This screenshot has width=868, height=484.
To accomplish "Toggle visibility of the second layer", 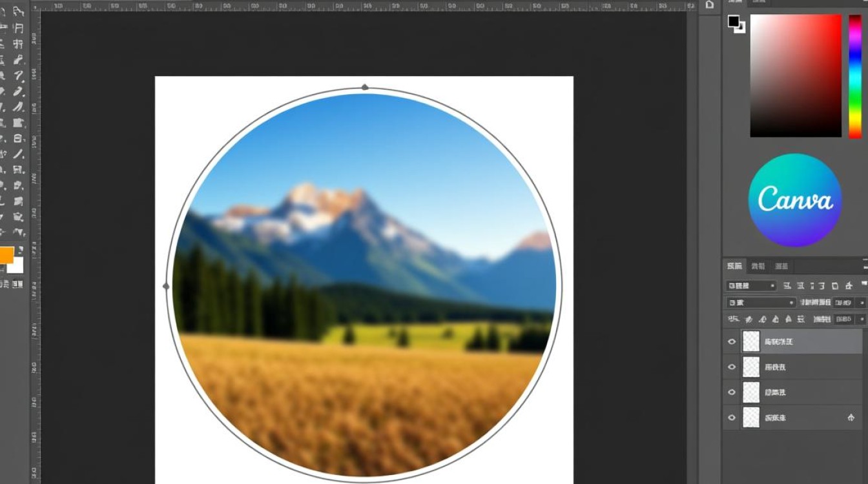I will 732,367.
